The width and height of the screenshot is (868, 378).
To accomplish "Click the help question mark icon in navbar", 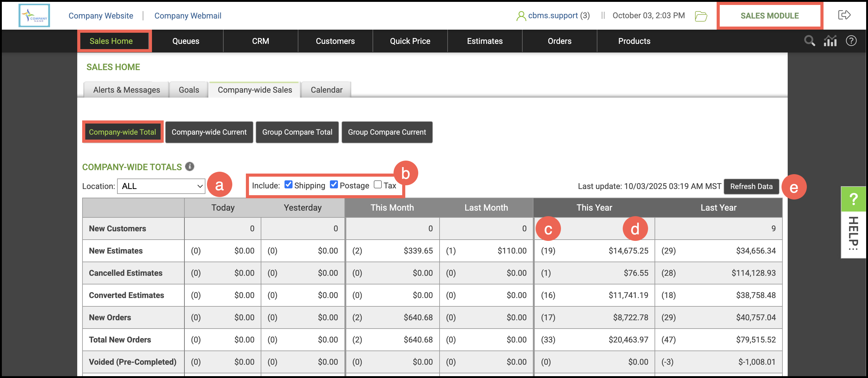I will pyautogui.click(x=851, y=41).
